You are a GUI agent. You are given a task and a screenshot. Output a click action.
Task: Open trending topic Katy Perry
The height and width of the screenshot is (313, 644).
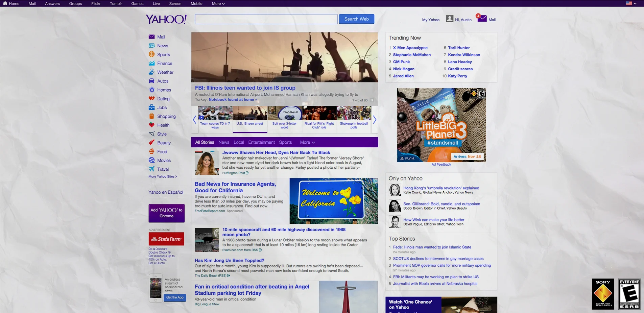[x=457, y=76]
